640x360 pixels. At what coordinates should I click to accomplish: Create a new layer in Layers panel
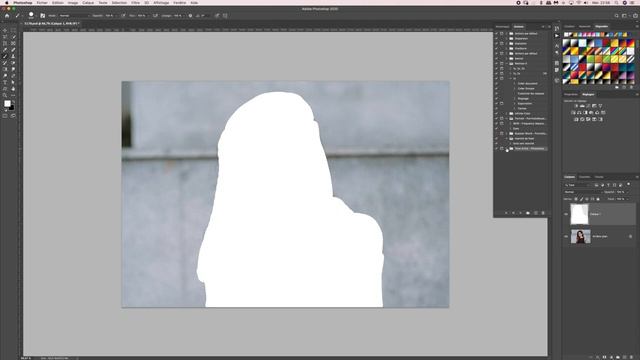624,357
